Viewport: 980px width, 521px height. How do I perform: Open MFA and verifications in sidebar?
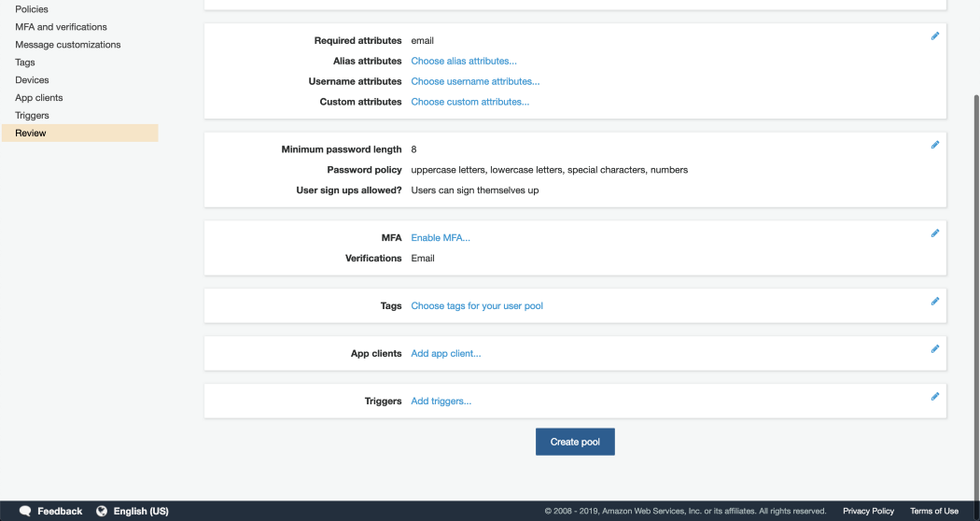pos(62,27)
